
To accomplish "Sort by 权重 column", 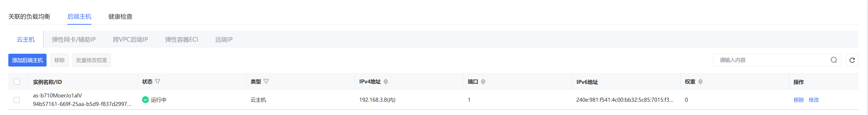I will (700, 81).
